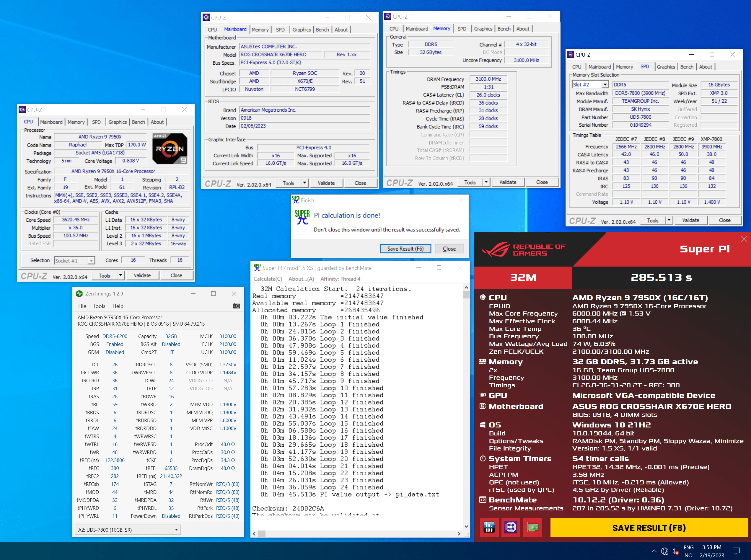Open Calculate(C) menu in Super PI
Image resolution: width=751 pixels, height=560 pixels.
click(268, 279)
